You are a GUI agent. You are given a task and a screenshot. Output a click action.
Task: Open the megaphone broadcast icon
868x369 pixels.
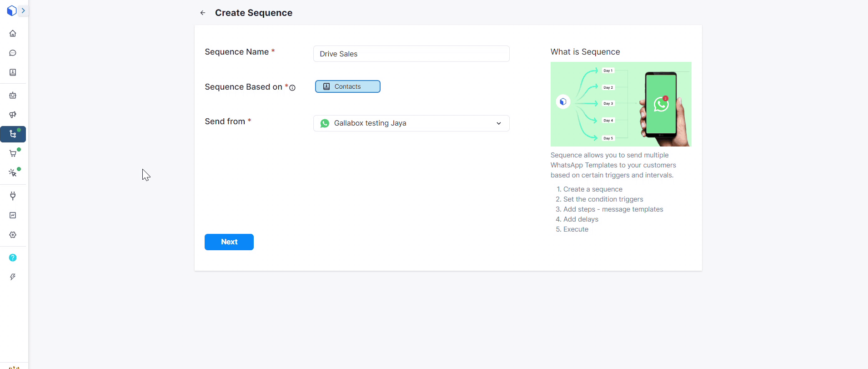pos(13,115)
